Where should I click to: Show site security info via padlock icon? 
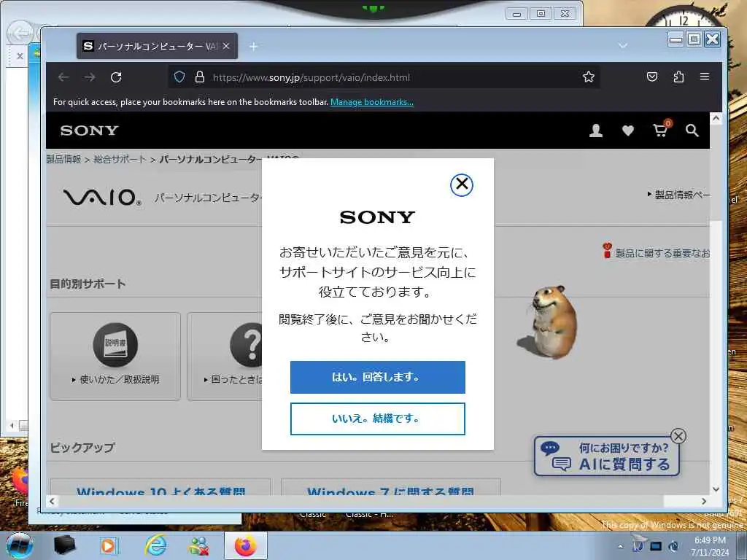pos(200,77)
